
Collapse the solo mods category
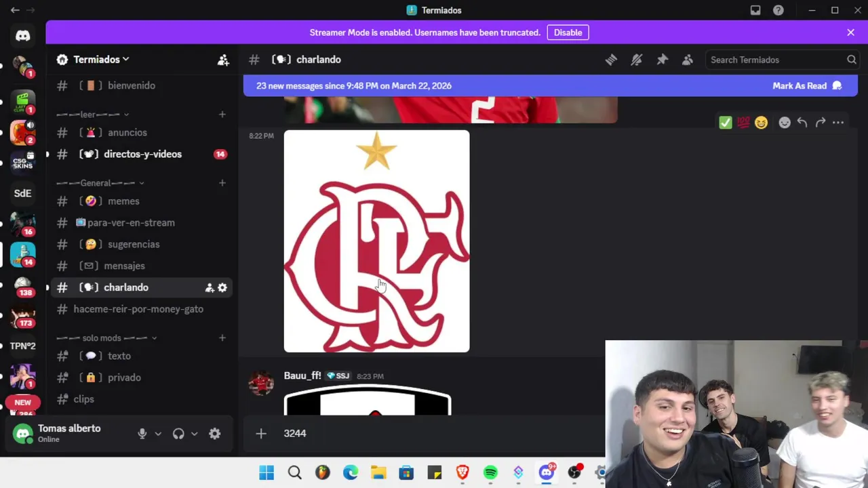coord(106,338)
